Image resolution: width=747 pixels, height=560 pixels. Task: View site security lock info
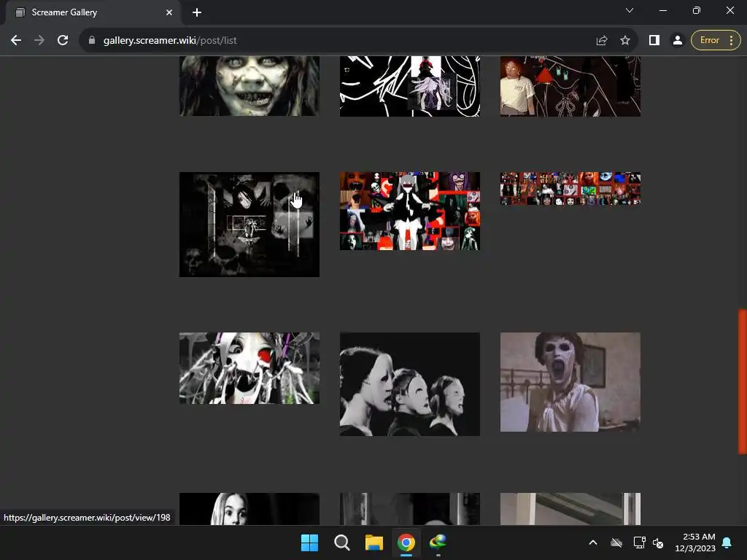point(92,41)
